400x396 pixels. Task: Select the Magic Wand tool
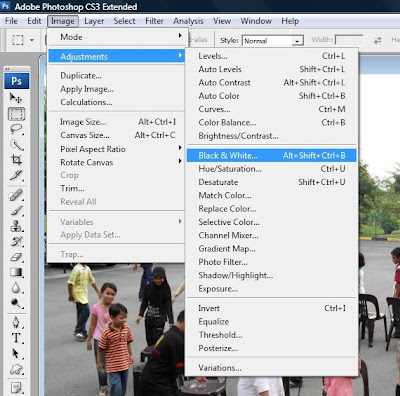coord(16,145)
